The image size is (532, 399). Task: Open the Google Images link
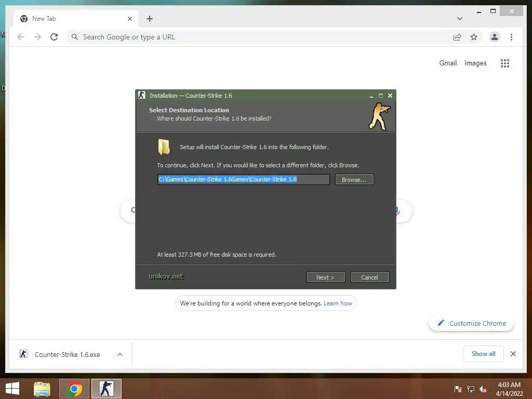pos(475,63)
